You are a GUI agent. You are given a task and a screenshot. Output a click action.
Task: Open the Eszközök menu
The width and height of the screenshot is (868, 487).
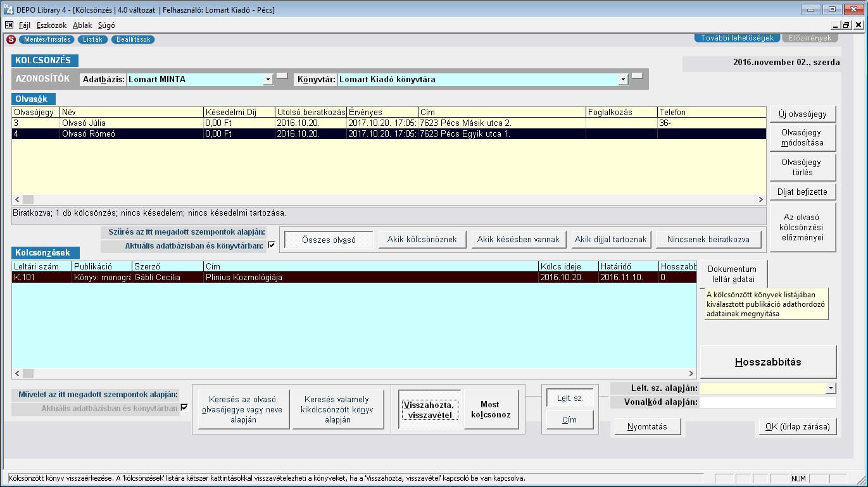51,25
